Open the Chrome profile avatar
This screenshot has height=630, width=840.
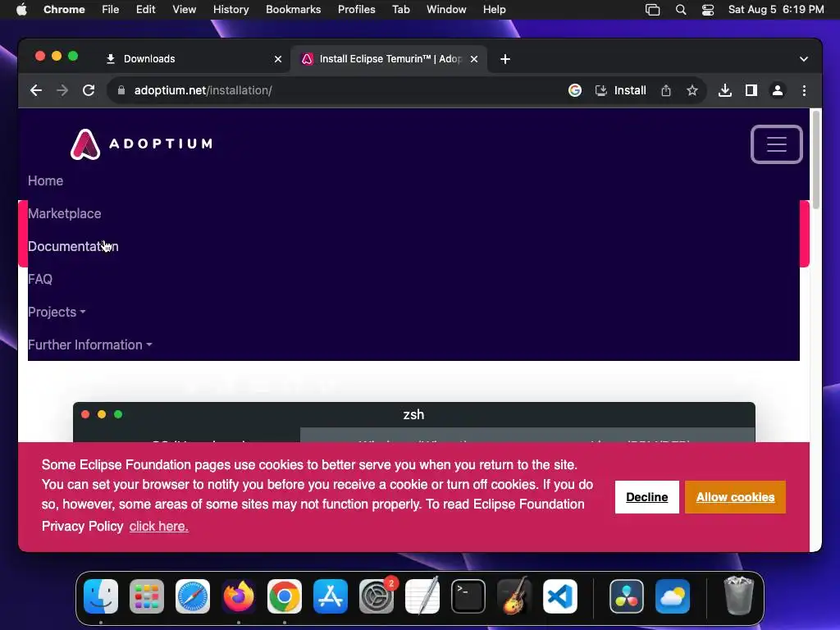[x=778, y=90]
